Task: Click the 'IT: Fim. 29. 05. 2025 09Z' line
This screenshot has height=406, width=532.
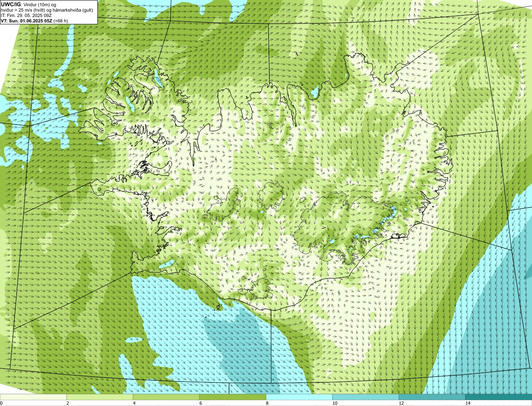Action: tap(26, 15)
